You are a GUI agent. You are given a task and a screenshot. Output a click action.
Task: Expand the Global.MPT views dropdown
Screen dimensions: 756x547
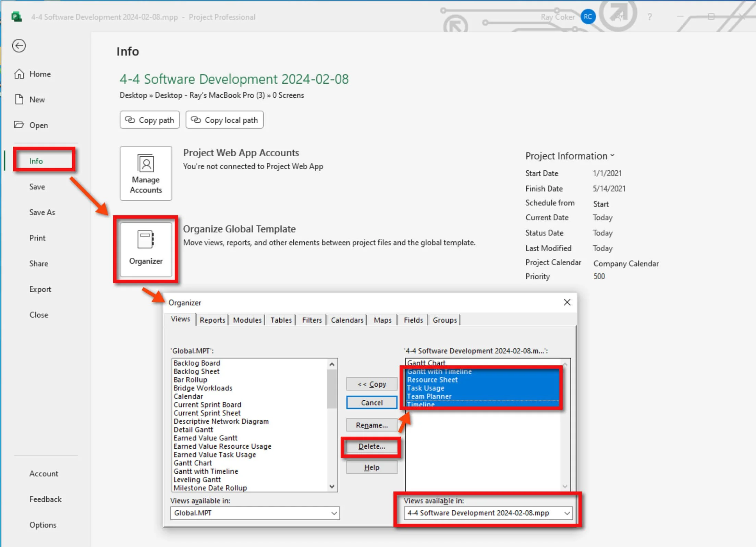[x=334, y=513]
